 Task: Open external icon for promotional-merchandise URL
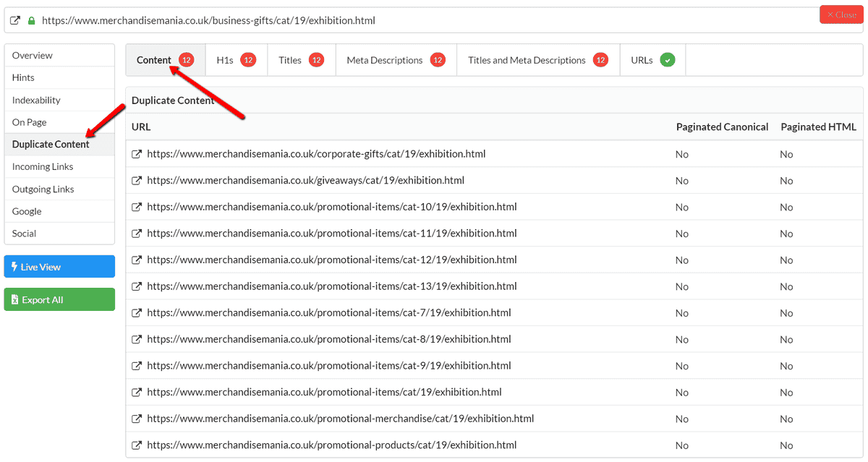tap(137, 419)
